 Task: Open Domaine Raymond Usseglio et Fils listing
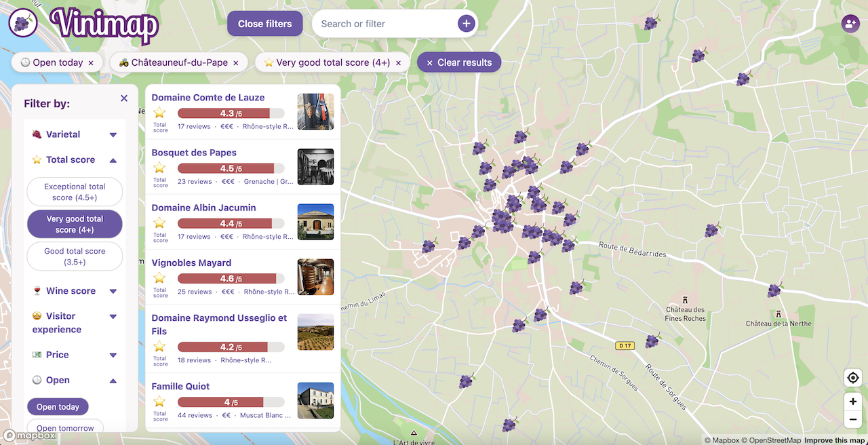(x=219, y=324)
